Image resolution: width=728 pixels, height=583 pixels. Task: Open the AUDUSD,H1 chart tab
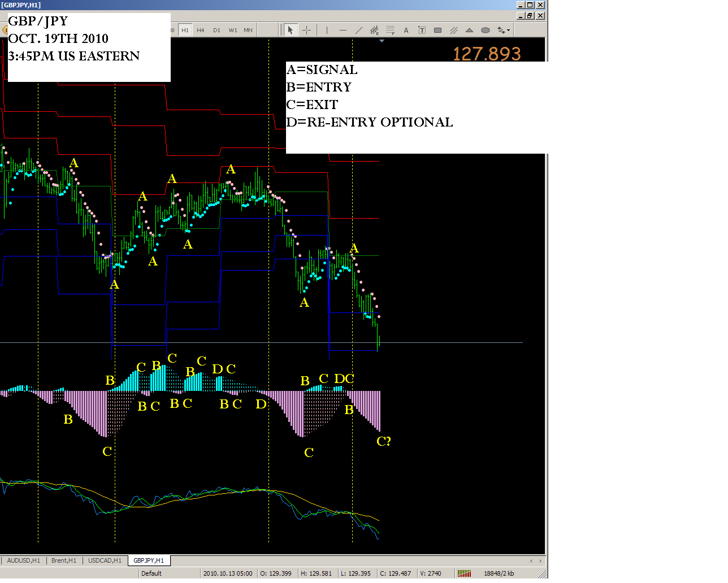pos(24,560)
